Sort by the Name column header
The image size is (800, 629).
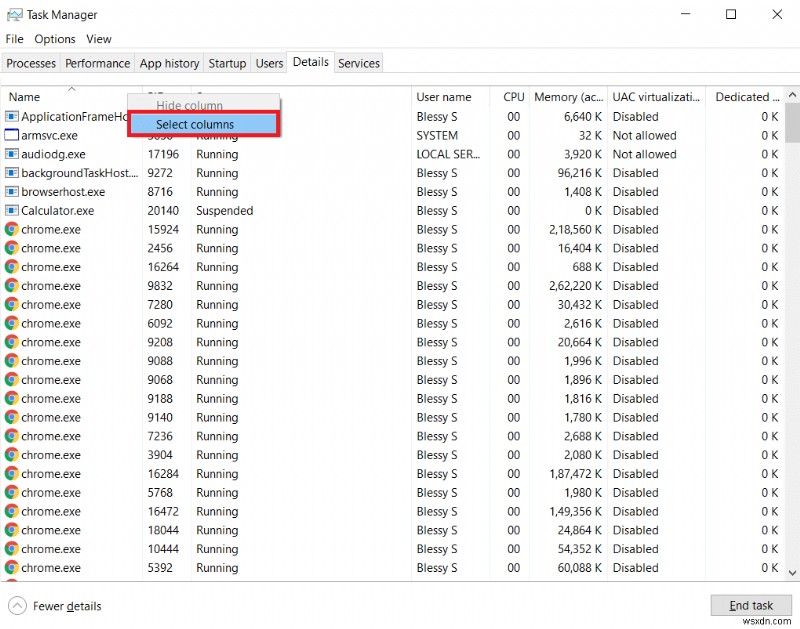(x=71, y=97)
